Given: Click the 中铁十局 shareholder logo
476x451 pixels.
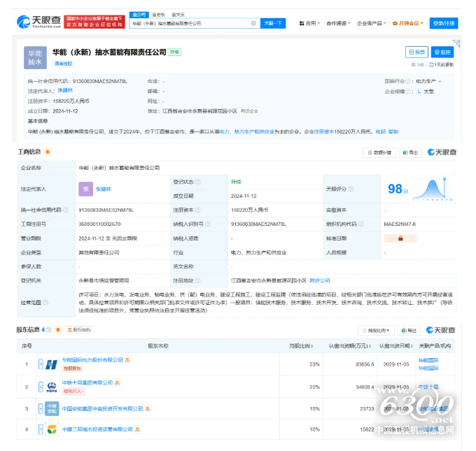Looking at the screenshot, I should click(x=52, y=386).
